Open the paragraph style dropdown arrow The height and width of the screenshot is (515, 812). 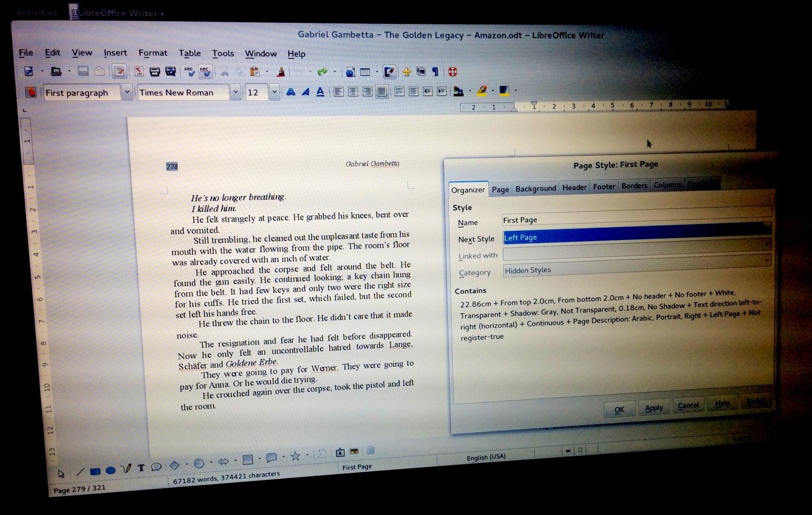127,92
